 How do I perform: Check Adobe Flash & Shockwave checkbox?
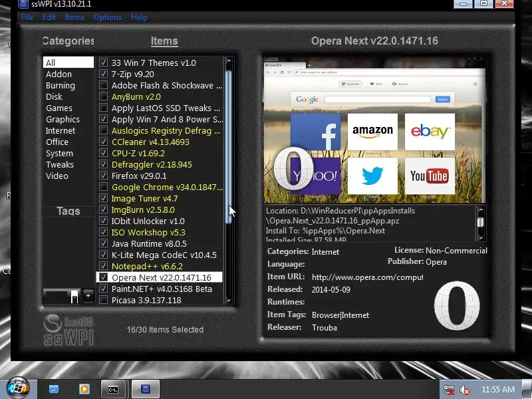103,85
